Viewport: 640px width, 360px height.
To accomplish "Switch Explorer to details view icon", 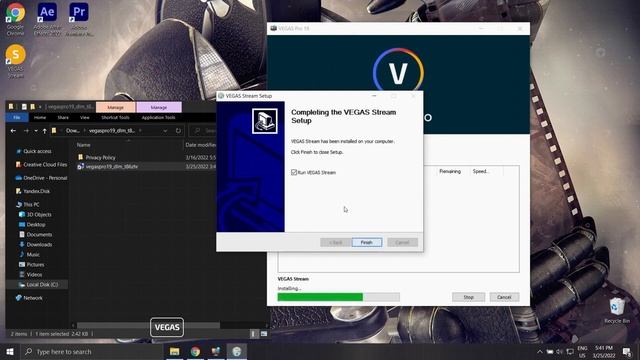I will pyautogui.click(x=254, y=334).
